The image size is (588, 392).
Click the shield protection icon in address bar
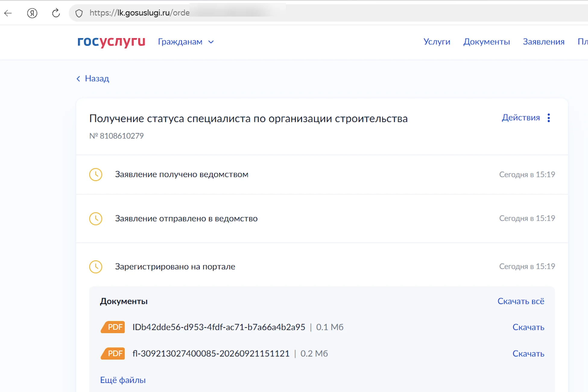[79, 13]
